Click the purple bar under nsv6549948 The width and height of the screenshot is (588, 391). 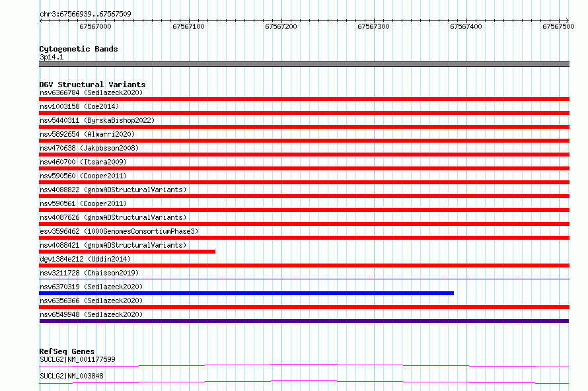tap(304, 321)
